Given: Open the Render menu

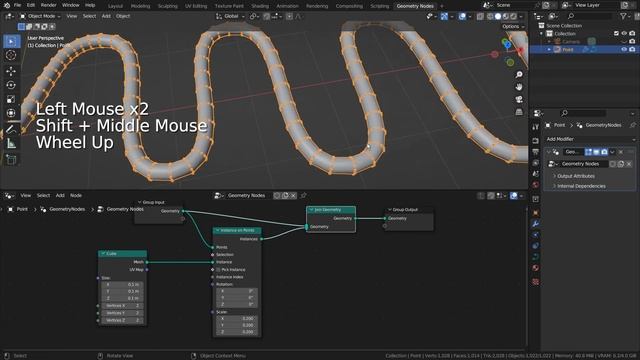Looking at the screenshot, I should 48,5.
